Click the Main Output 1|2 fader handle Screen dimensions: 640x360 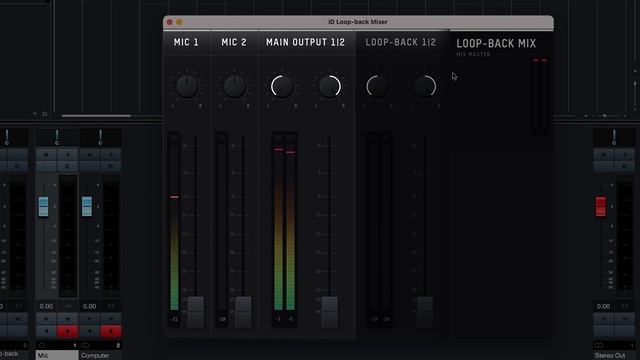click(x=330, y=312)
